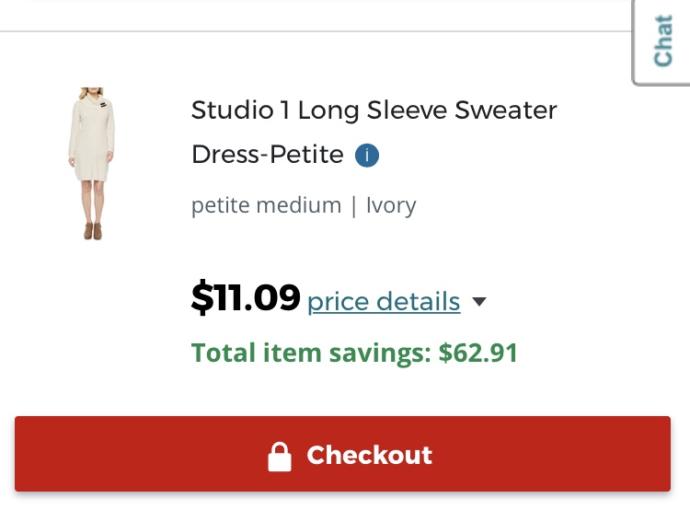This screenshot has height=510, width=690.
Task: Click the word Checkout on the red button
Action: [369, 455]
